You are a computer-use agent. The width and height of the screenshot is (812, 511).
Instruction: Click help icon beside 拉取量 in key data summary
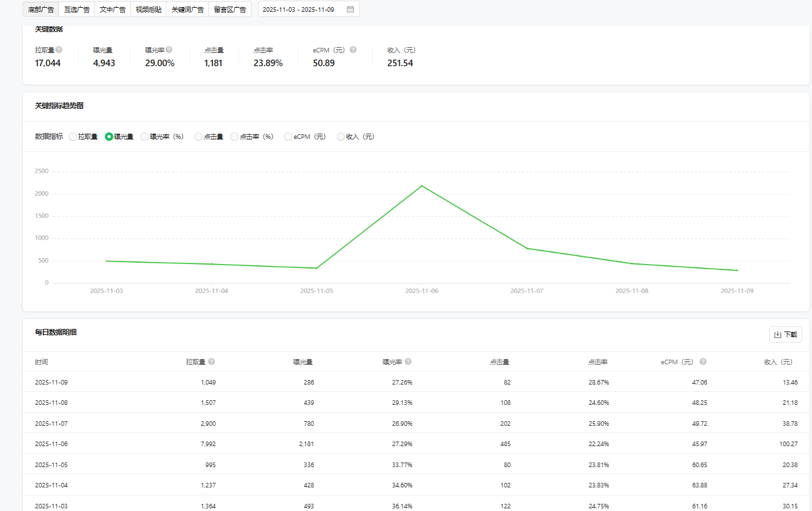click(59, 50)
